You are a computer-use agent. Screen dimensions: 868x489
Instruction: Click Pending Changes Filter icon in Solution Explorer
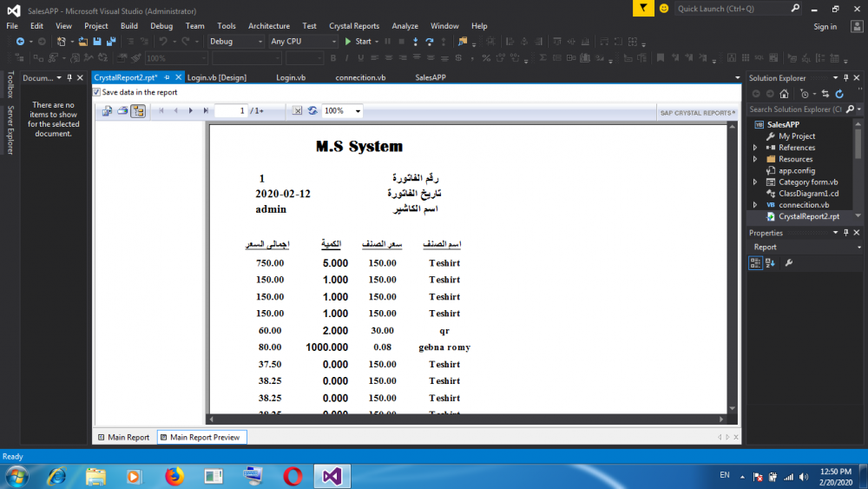coord(805,94)
